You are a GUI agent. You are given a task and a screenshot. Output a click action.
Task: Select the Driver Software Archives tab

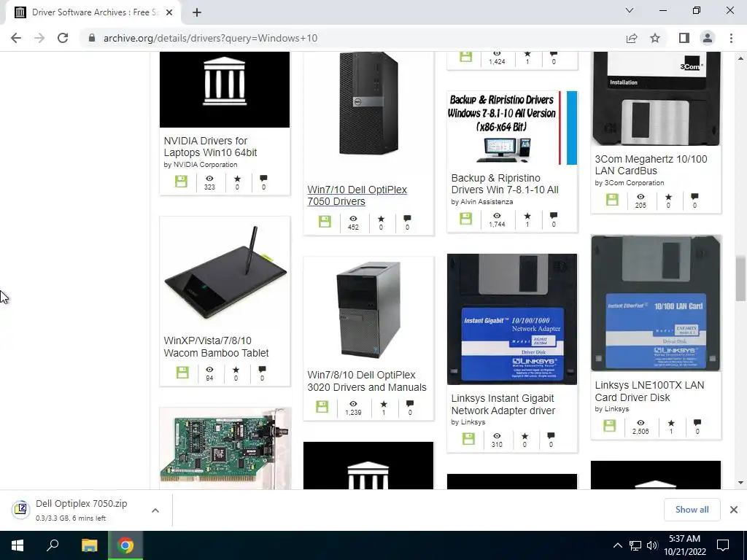93,12
